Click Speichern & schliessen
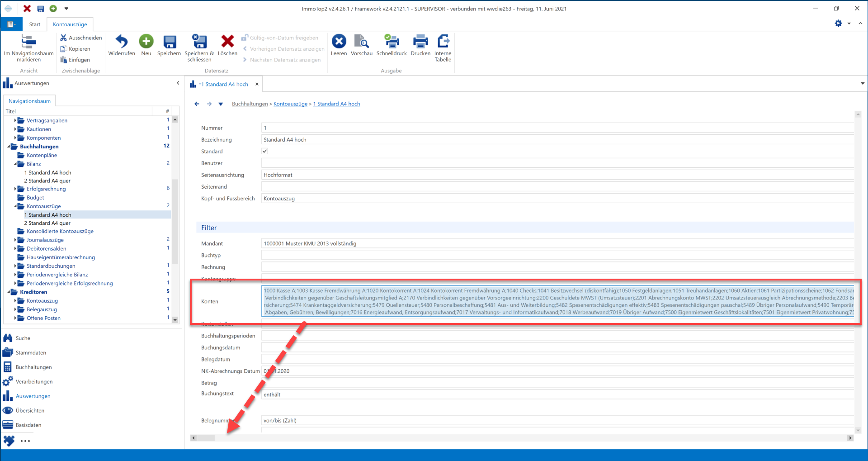The width and height of the screenshot is (868, 461). 199,48
